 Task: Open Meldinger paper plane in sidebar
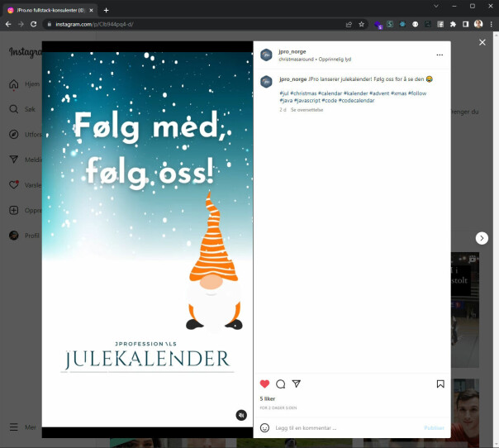(14, 160)
